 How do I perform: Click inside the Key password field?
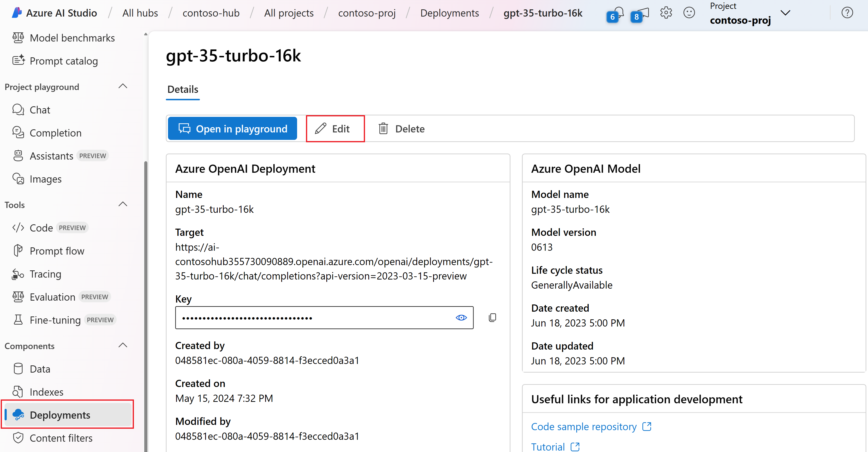click(x=324, y=318)
